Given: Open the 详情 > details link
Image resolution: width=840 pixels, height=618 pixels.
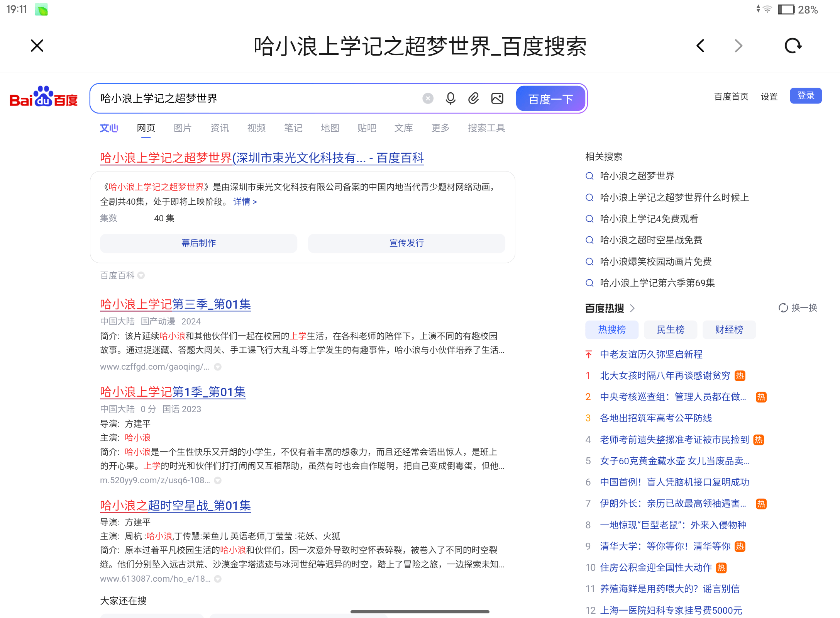Looking at the screenshot, I should (245, 202).
